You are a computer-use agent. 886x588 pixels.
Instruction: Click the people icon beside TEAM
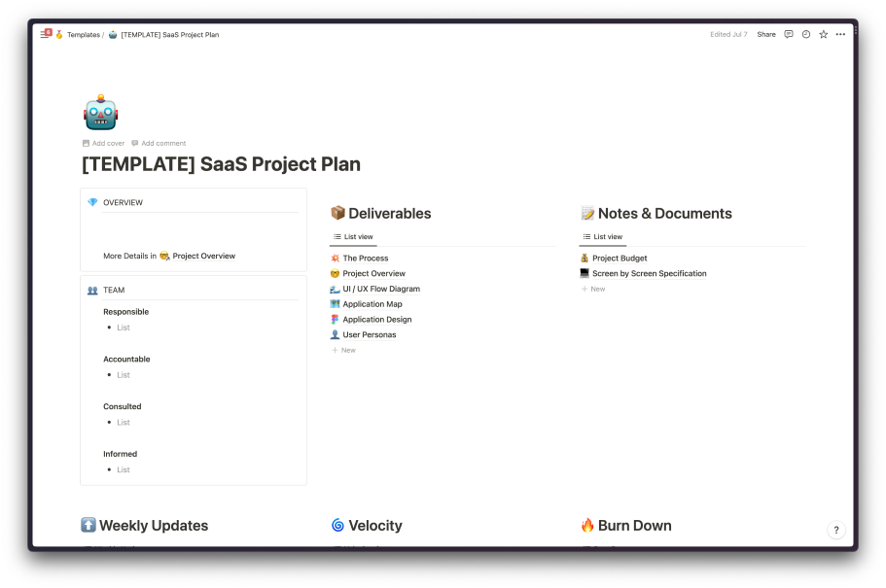[x=92, y=290]
